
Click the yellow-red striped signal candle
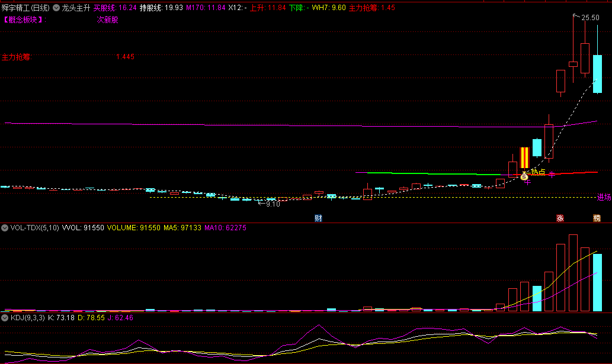tap(524, 158)
